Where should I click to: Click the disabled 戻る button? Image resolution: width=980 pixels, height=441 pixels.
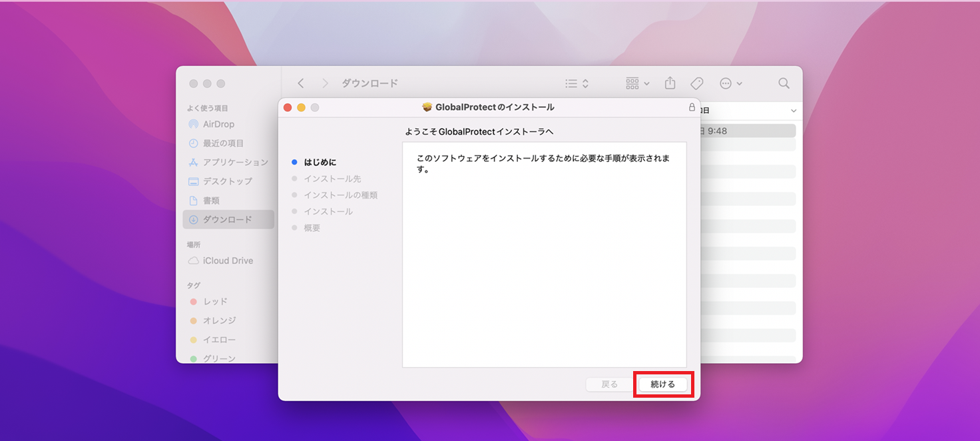(x=610, y=384)
